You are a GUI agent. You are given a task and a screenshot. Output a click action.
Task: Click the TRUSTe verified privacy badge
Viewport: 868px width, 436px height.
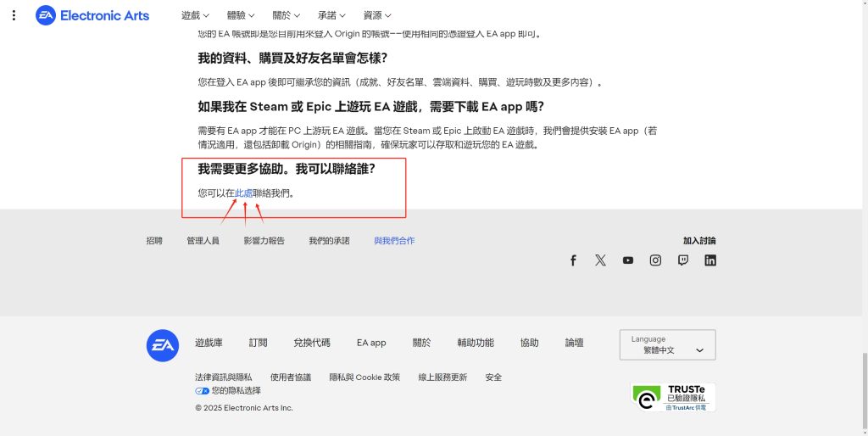[x=672, y=397]
